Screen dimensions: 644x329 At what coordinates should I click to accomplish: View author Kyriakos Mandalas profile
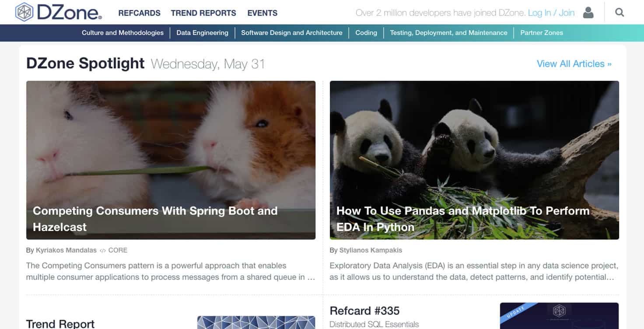(66, 250)
